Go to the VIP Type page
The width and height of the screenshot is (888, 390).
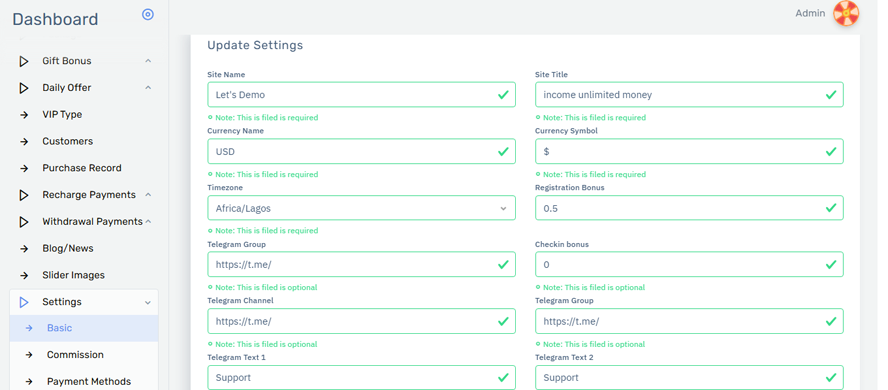[x=62, y=114]
